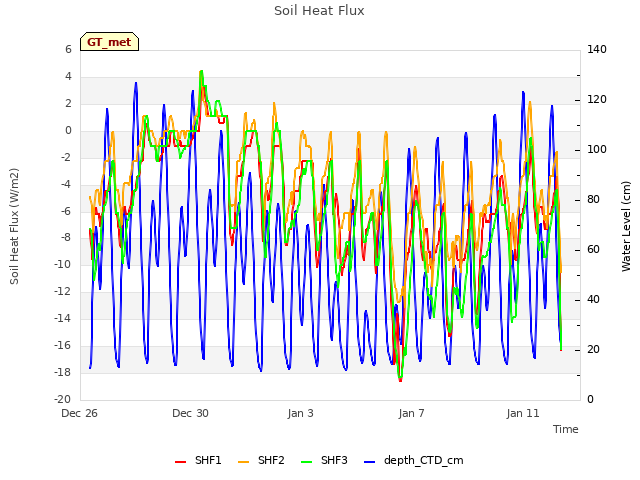This screenshot has height=480, width=640.
Task: Click the Soil Heat Flux chart title
Action: click(319, 11)
